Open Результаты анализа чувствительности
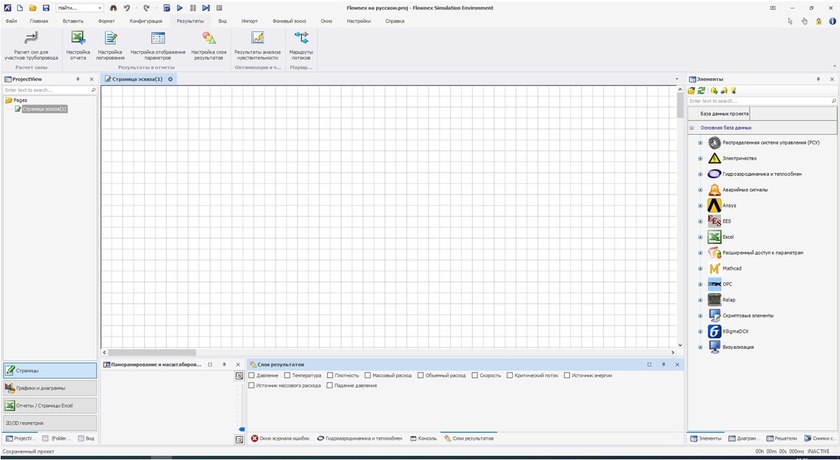The width and height of the screenshot is (840, 460). pos(257,39)
